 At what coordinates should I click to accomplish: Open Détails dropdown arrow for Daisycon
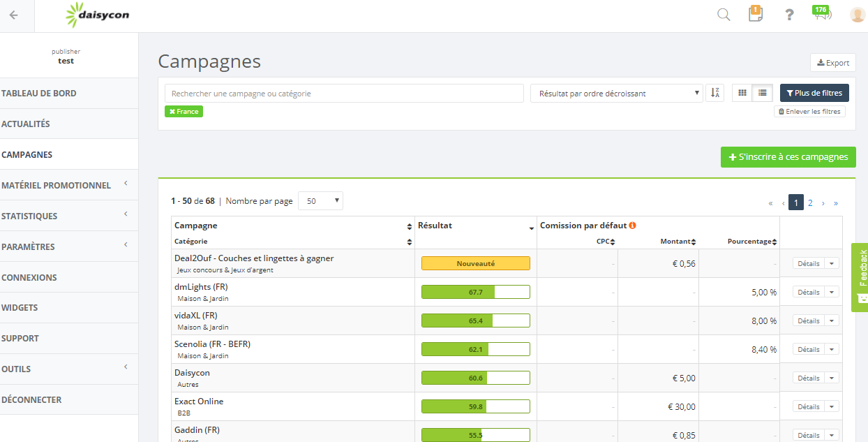pyautogui.click(x=832, y=378)
